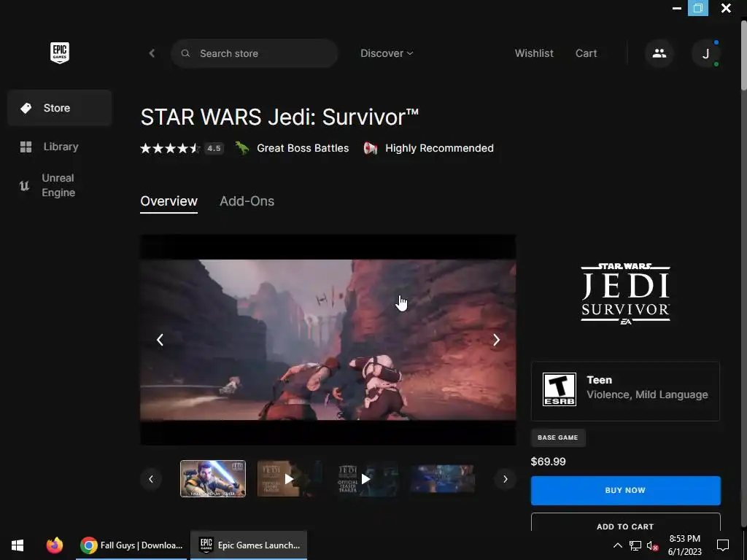Click the ADD TO CART button
747x560 pixels.
[x=625, y=522]
